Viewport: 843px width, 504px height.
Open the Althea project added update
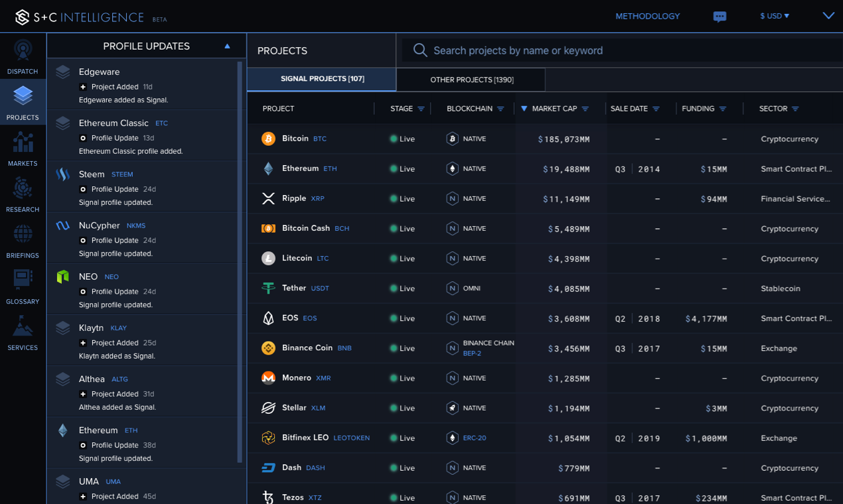point(142,391)
